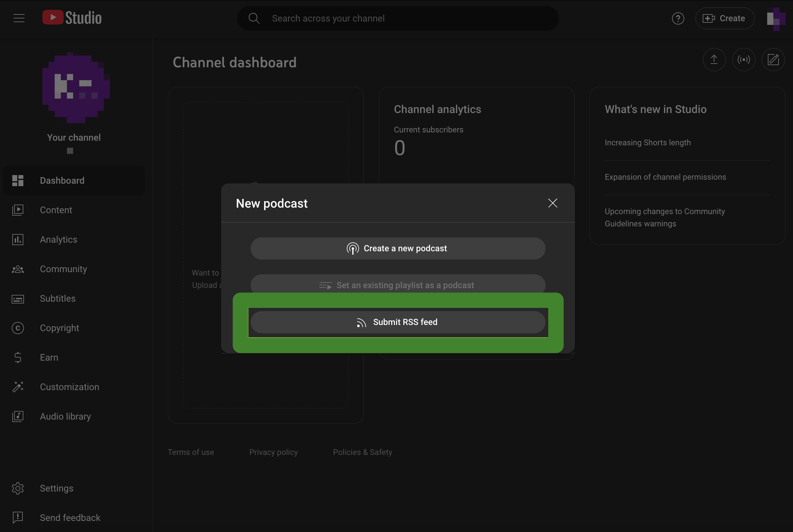Click the YouTube Studio logo
The width and height of the screenshot is (793, 532).
pyautogui.click(x=72, y=18)
